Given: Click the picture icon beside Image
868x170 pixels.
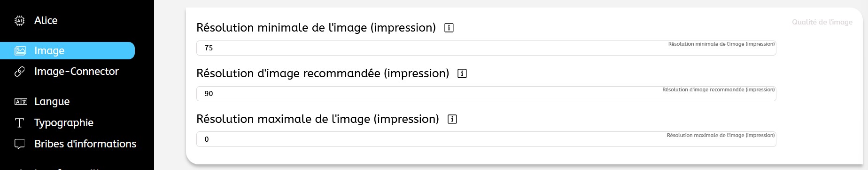Looking at the screenshot, I should point(20,51).
